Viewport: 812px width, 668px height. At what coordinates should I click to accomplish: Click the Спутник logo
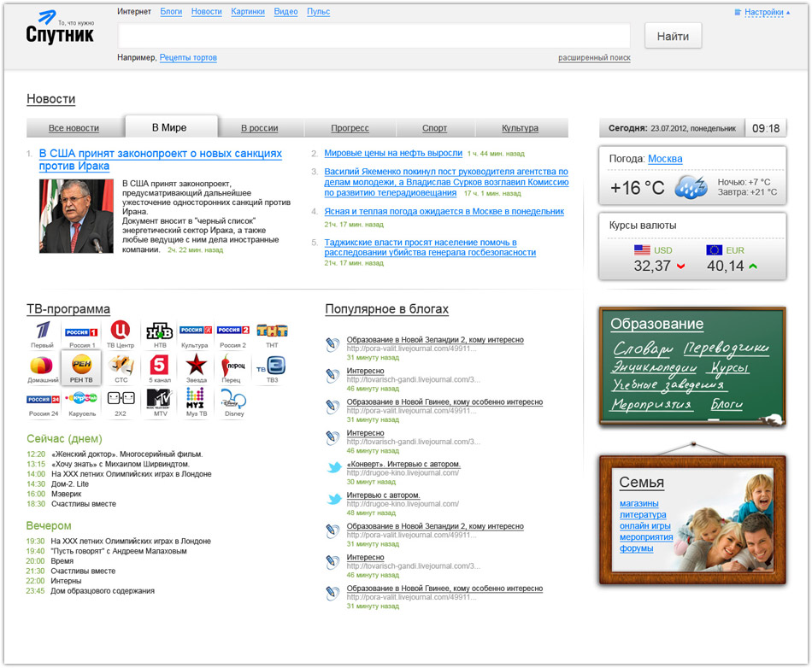60,27
